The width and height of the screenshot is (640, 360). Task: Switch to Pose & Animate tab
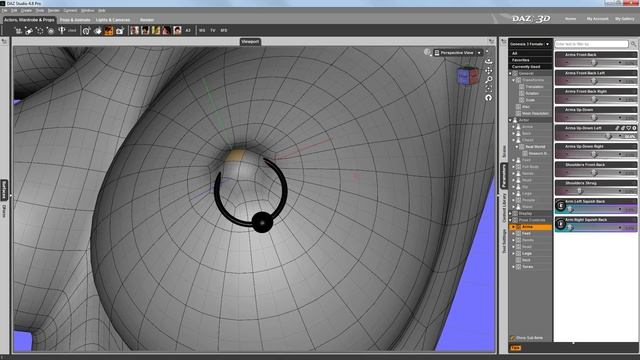coord(75,20)
